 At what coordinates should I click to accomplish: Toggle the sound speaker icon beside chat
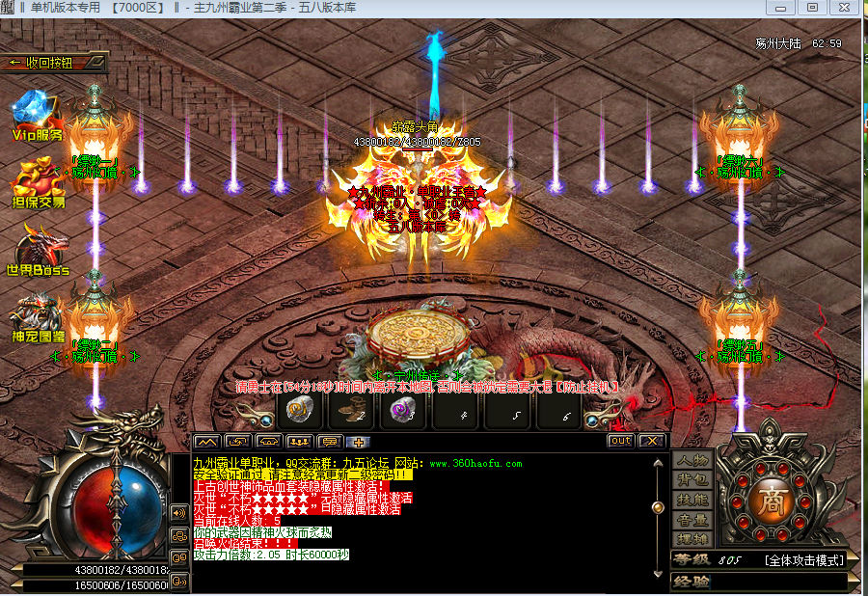(x=179, y=513)
